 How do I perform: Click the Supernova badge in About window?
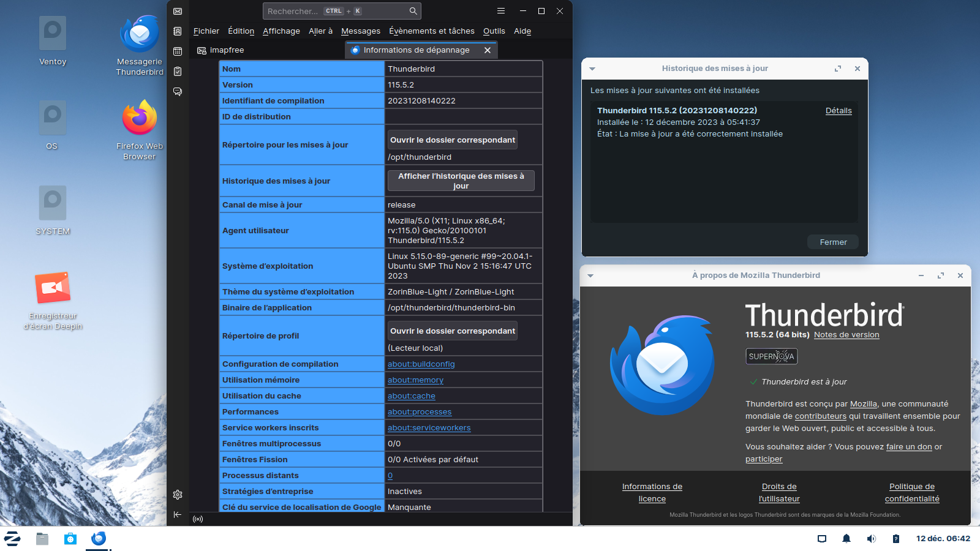point(771,356)
